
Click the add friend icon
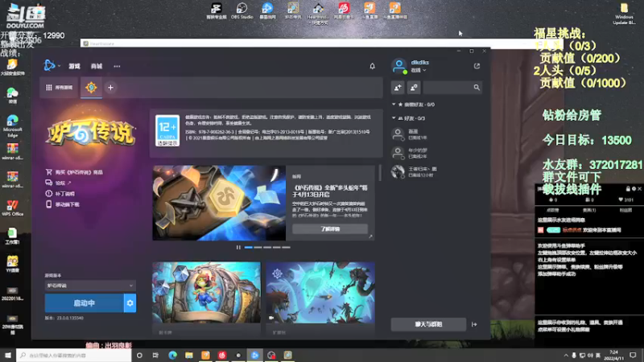click(x=398, y=88)
